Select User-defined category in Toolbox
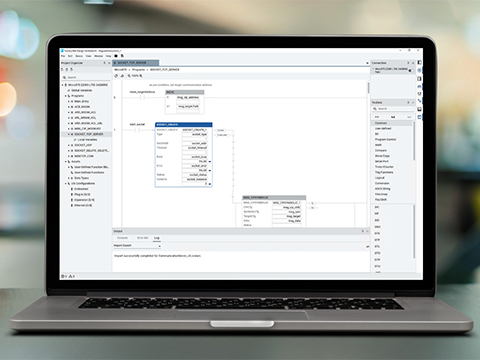Viewport: 480px width, 360px height. pyautogui.click(x=383, y=128)
